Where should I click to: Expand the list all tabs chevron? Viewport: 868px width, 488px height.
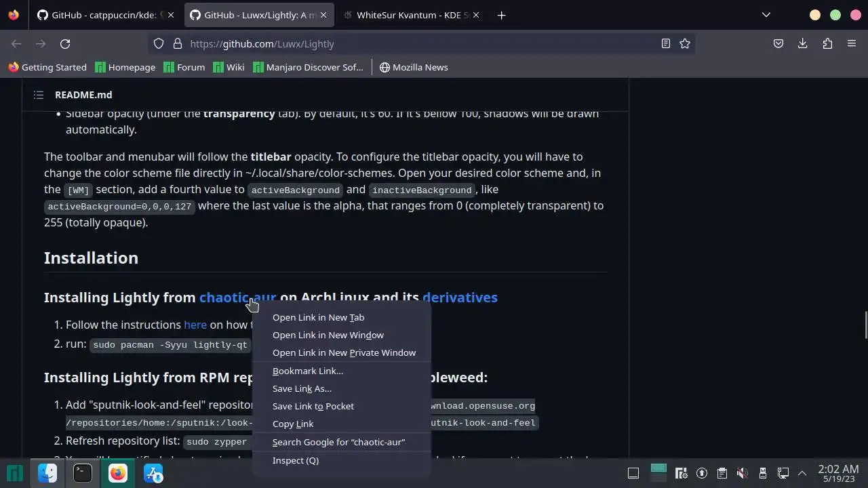766,15
